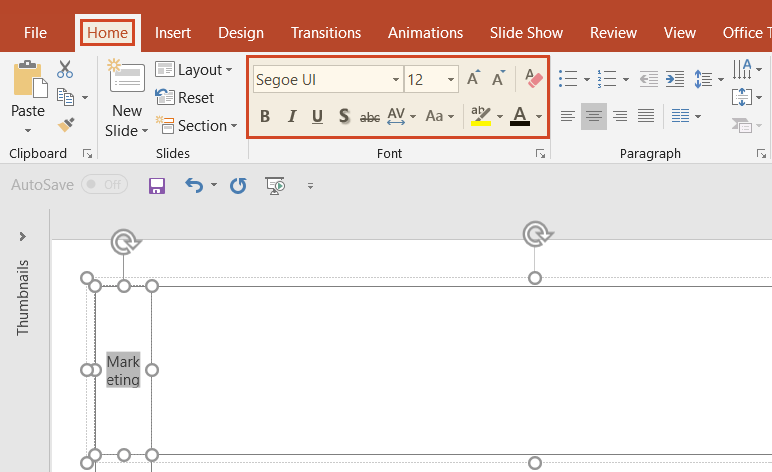Viewport: 772px width, 472px height.
Task: Click Start From Beginning slideshow icon
Action: pos(275,185)
